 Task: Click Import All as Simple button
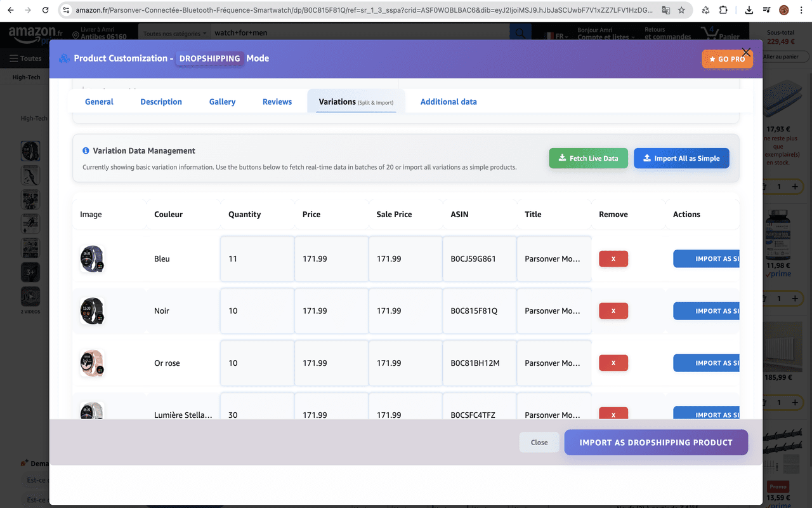tap(681, 158)
